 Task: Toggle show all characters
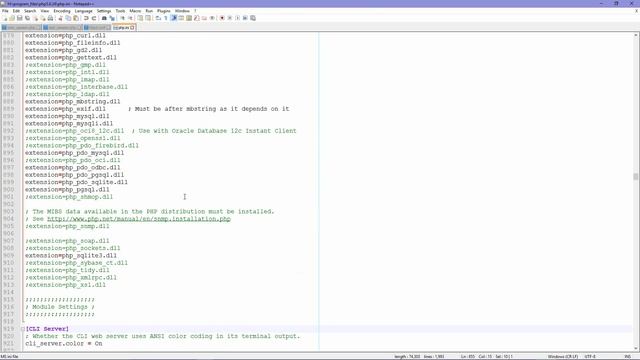[x=166, y=18]
